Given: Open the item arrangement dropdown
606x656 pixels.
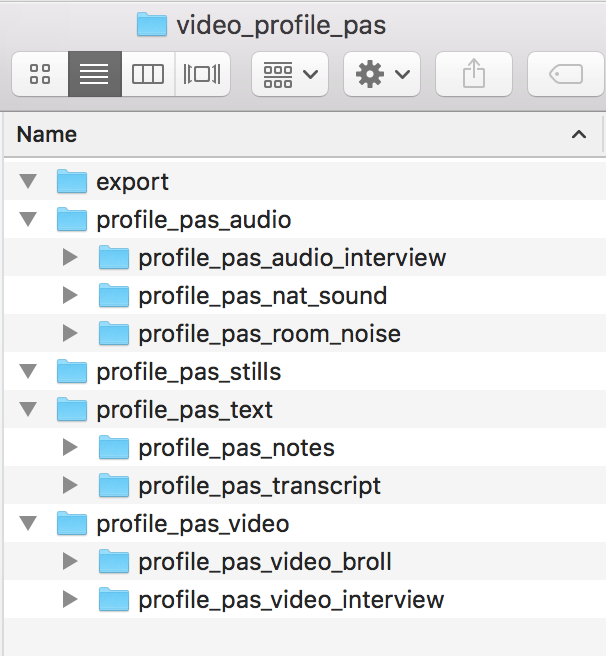Looking at the screenshot, I should [290, 74].
